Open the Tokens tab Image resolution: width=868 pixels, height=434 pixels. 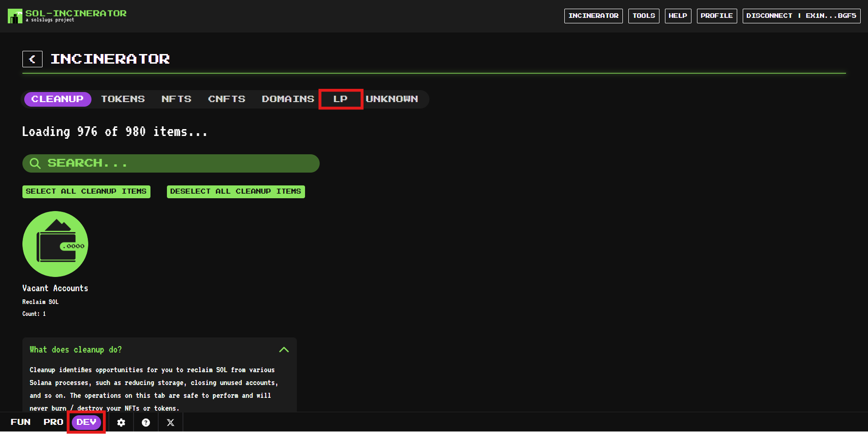click(123, 99)
